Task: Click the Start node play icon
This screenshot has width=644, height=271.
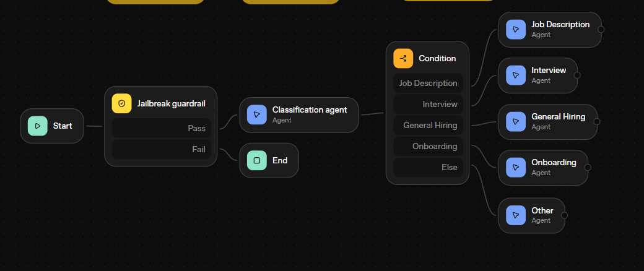Action: (x=38, y=126)
